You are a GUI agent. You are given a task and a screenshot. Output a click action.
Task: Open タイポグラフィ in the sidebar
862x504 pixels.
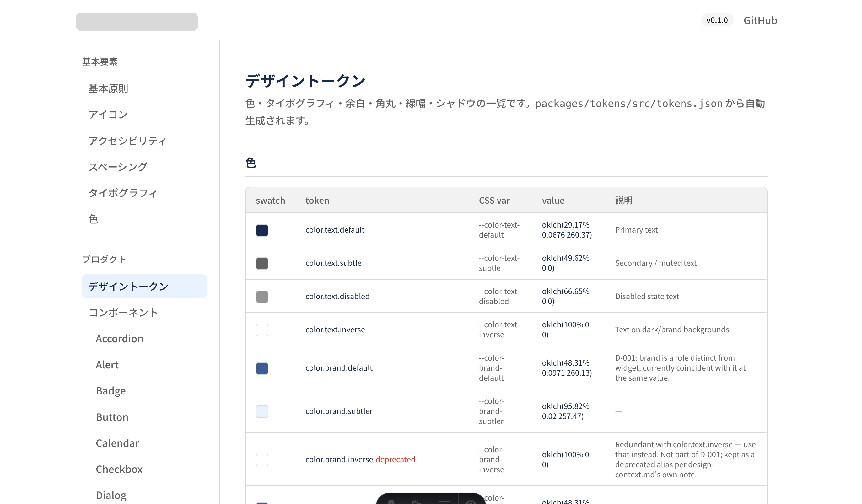tap(123, 193)
